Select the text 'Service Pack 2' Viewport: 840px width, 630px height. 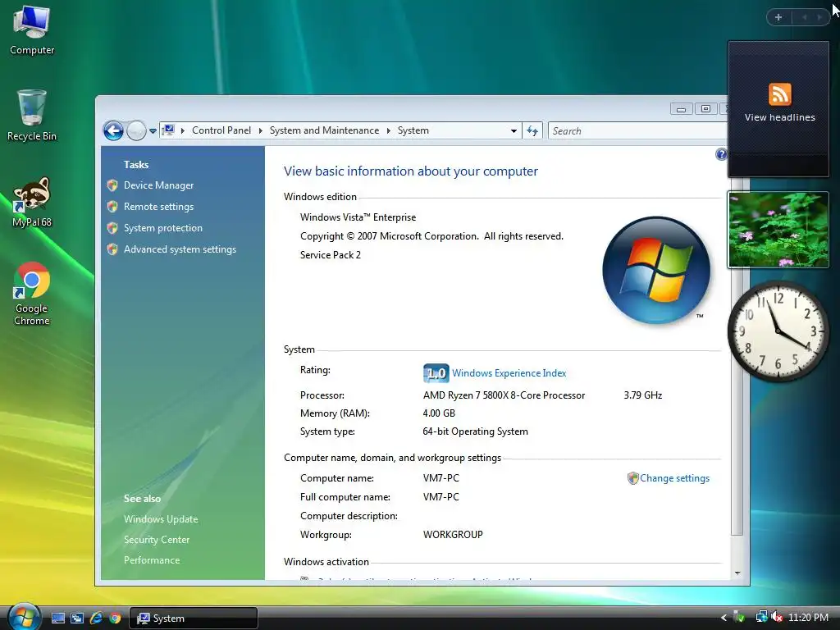(x=330, y=255)
